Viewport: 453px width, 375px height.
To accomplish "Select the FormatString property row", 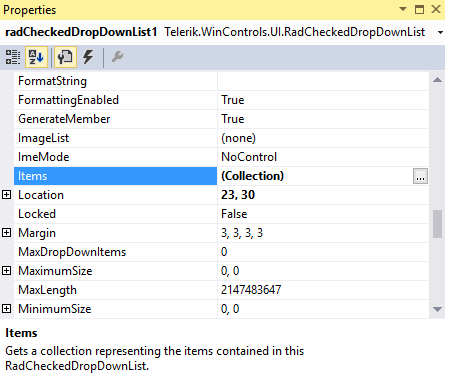I will [221, 81].
